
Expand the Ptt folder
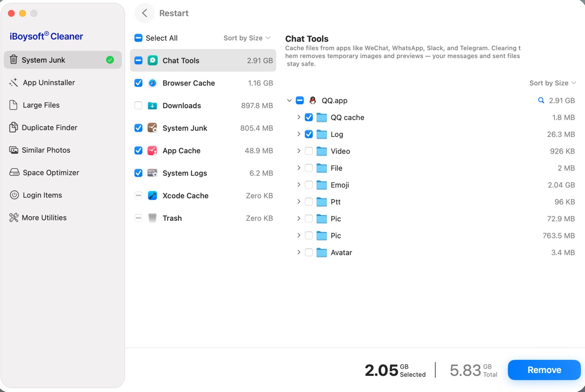[298, 202]
